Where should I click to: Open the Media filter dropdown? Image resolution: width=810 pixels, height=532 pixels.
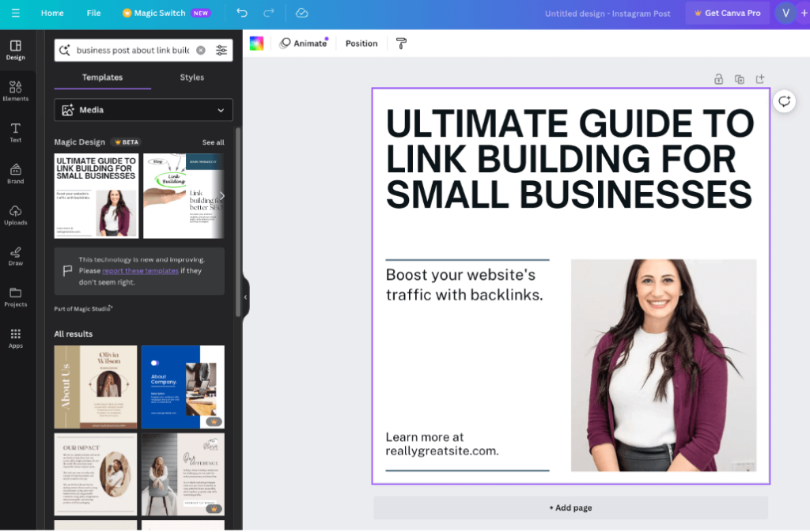(x=143, y=110)
